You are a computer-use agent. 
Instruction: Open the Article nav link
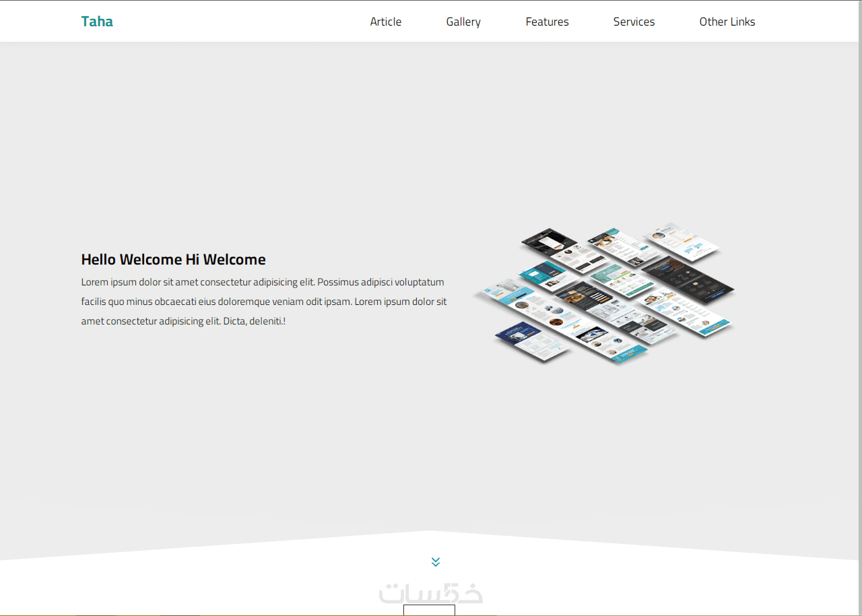pyautogui.click(x=386, y=22)
